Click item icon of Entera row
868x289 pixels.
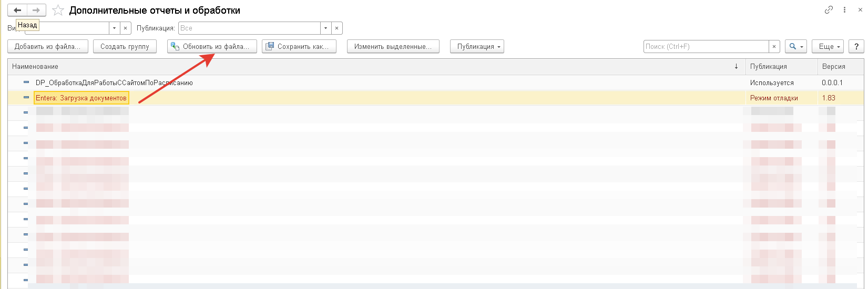pyautogui.click(x=26, y=98)
